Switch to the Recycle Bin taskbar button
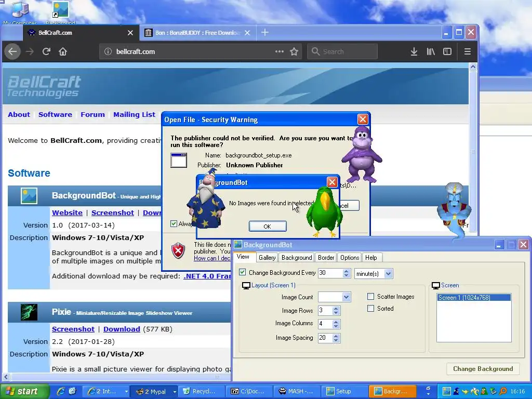Viewport: 532px width, 399px height. coord(201,391)
